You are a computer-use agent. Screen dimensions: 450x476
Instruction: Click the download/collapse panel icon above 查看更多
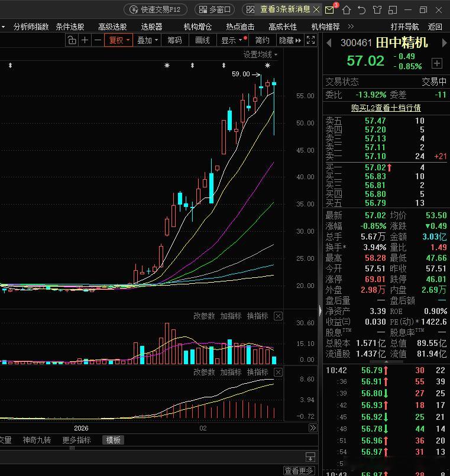(310, 456)
